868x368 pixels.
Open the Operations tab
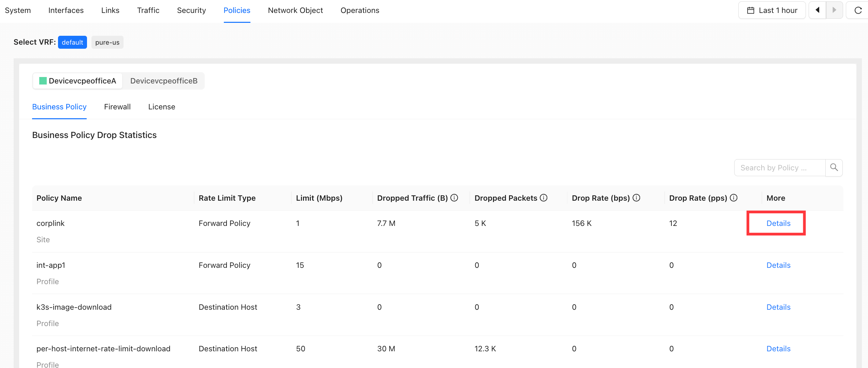point(360,11)
